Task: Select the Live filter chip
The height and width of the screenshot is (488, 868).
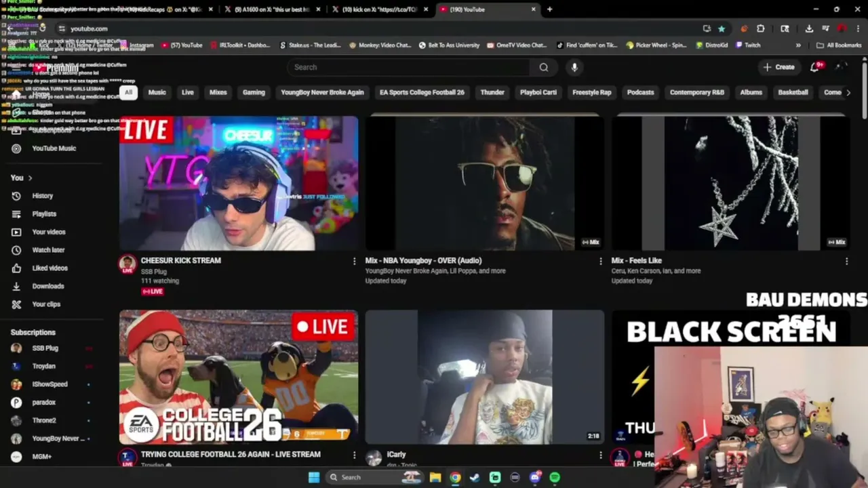Action: pos(188,92)
